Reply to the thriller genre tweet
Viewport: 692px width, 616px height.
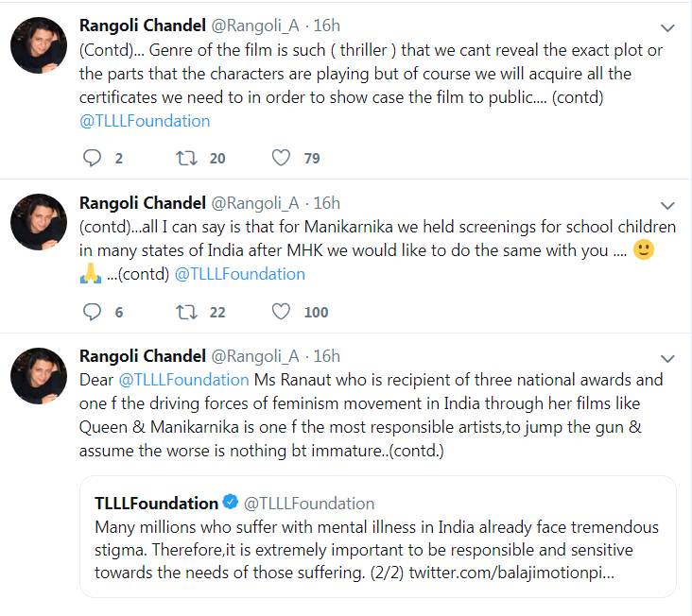click(x=92, y=158)
